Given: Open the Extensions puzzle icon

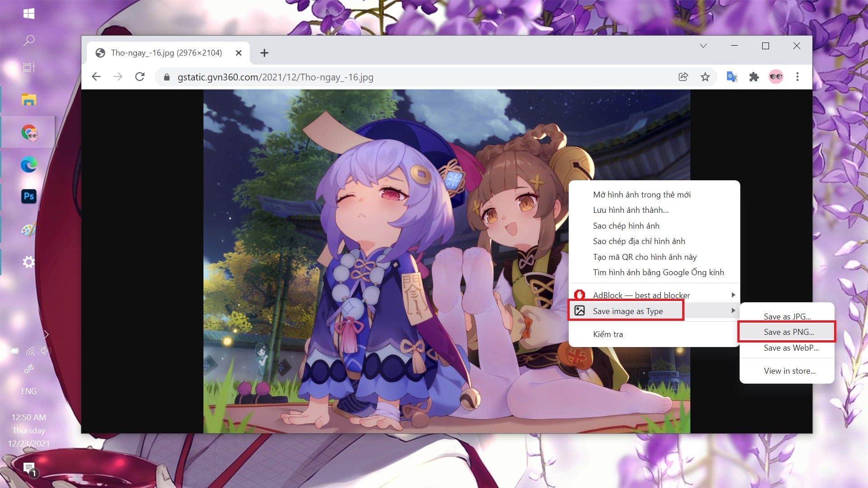Looking at the screenshot, I should [754, 77].
